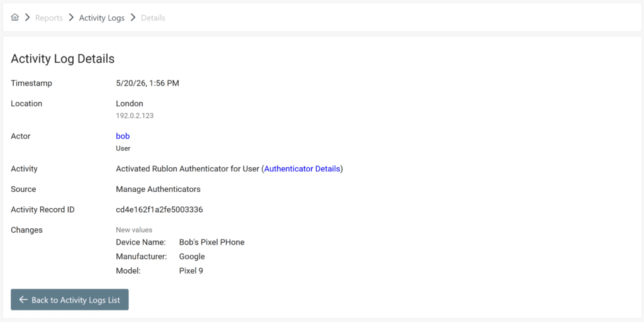Select the Details breadcrumb item

click(153, 18)
